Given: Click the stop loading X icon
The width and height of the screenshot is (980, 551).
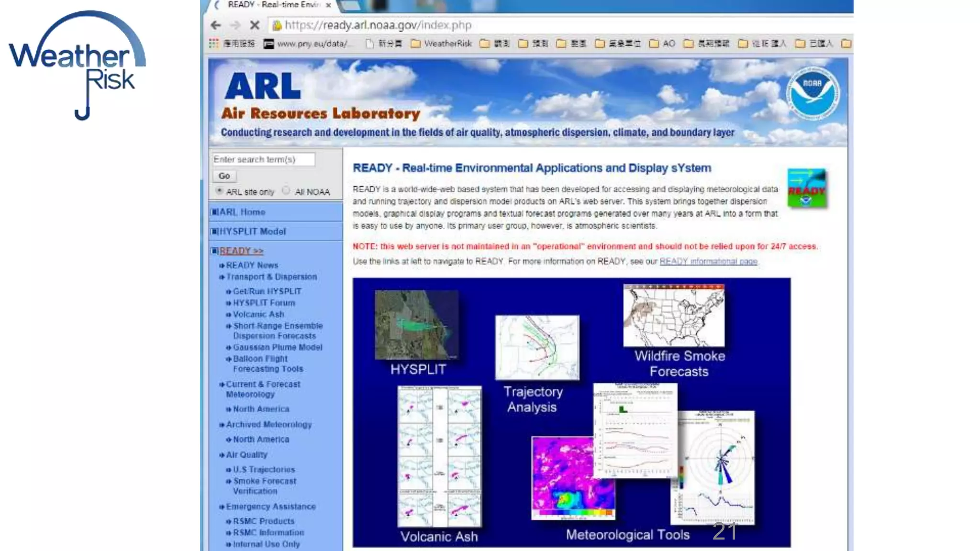Looking at the screenshot, I should (x=255, y=25).
